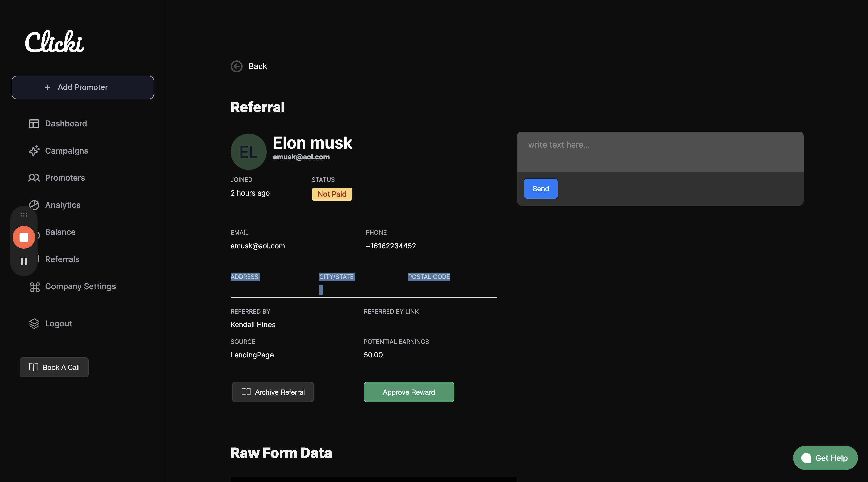Viewport: 868px width, 482px height.
Task: Click the recorder drag handle dots
Action: 24,215
